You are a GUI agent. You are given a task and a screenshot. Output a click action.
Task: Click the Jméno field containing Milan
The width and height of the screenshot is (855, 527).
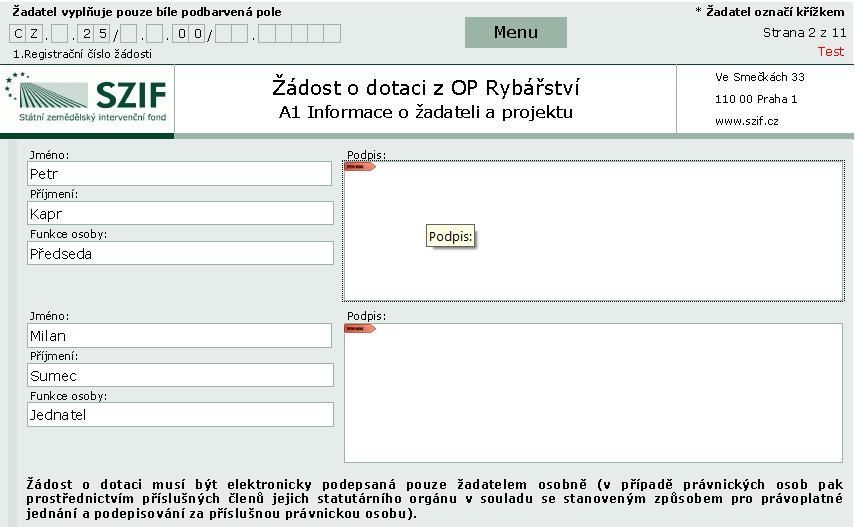179,336
